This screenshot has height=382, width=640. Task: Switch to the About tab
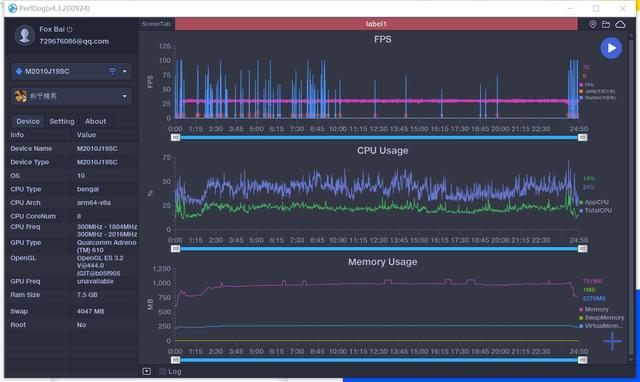click(96, 121)
